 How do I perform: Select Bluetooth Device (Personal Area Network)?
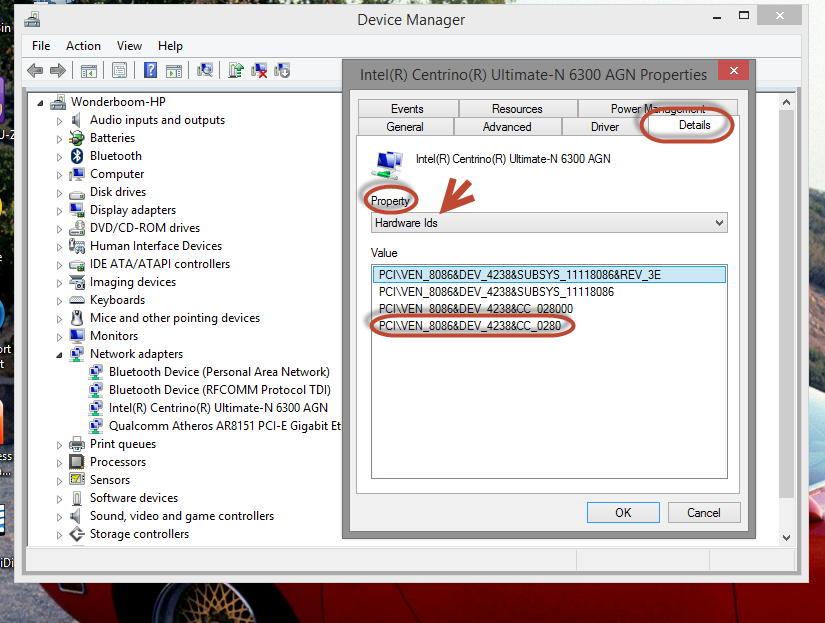point(219,372)
